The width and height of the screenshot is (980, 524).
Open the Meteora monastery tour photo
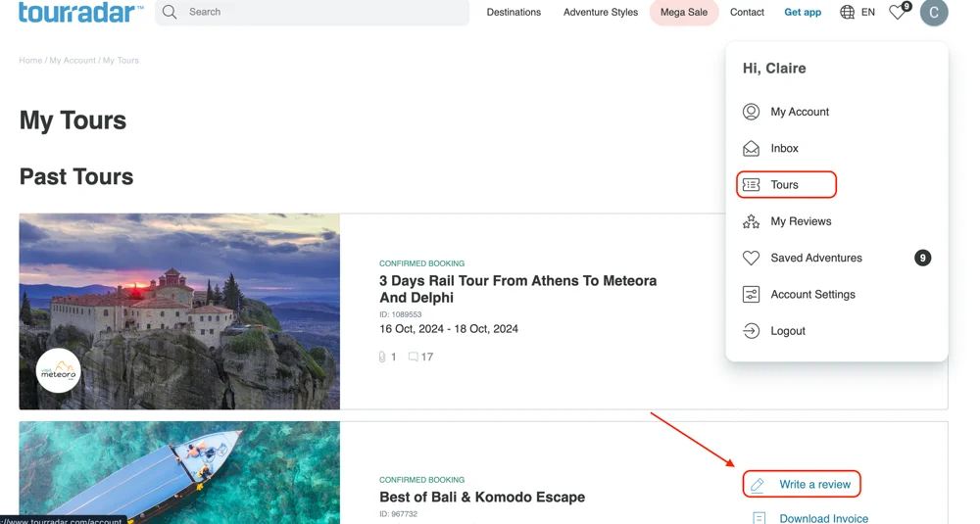[179, 311]
